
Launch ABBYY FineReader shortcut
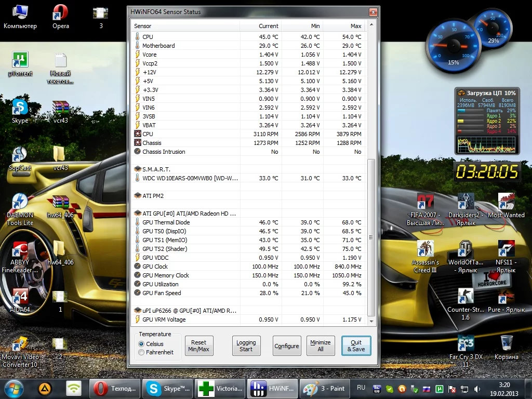pos(20,257)
